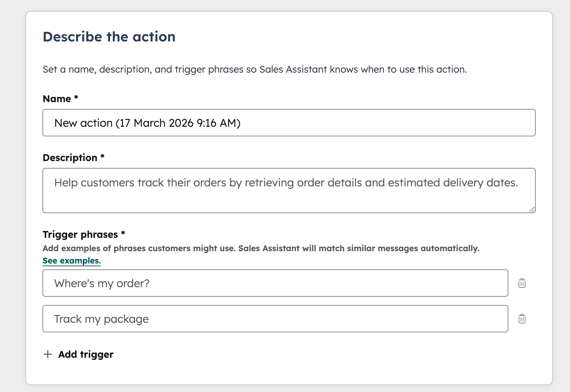Remove the top trigger phrase via its bin icon
Image resolution: width=570 pixels, height=392 pixels.
point(522,283)
